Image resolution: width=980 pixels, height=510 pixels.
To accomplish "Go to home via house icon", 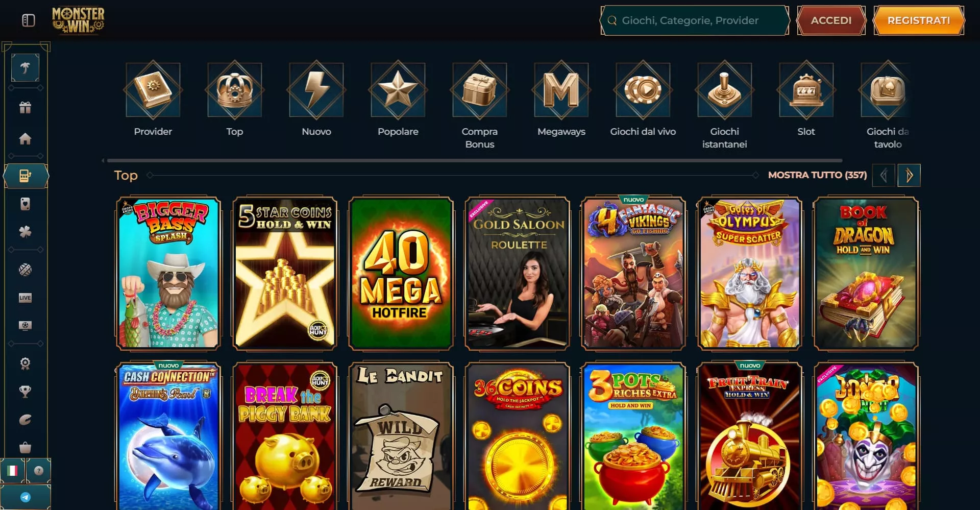I will click(25, 138).
